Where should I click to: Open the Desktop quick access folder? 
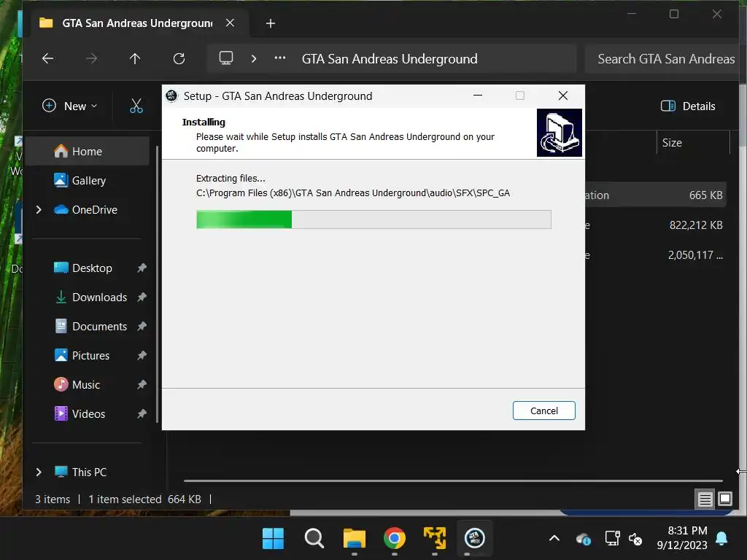point(92,268)
